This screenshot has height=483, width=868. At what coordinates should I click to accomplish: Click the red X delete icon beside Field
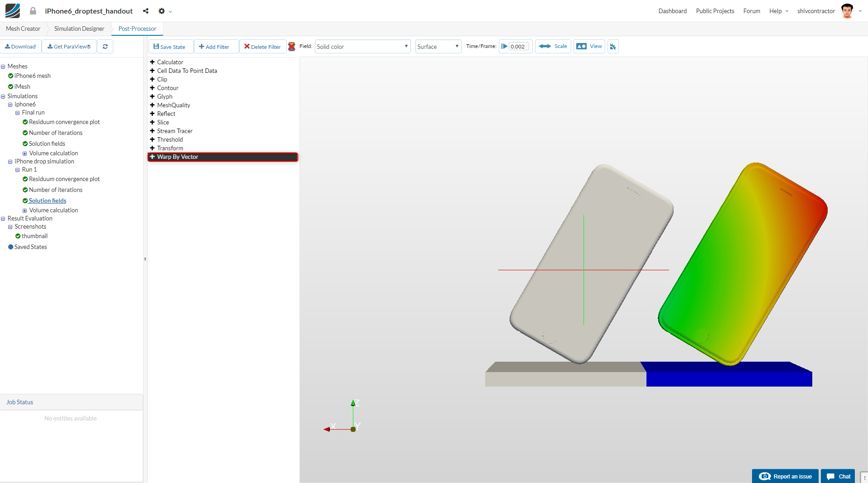pyautogui.click(x=292, y=47)
